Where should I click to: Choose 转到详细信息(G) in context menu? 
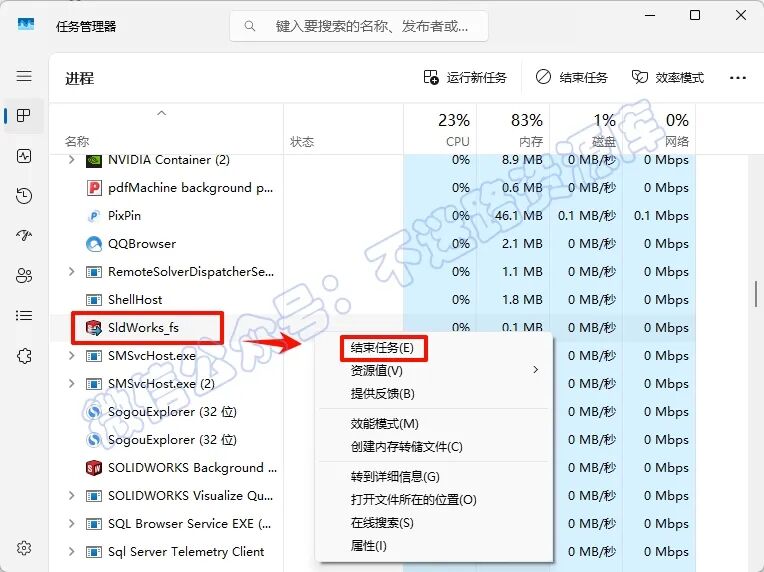pyautogui.click(x=395, y=477)
